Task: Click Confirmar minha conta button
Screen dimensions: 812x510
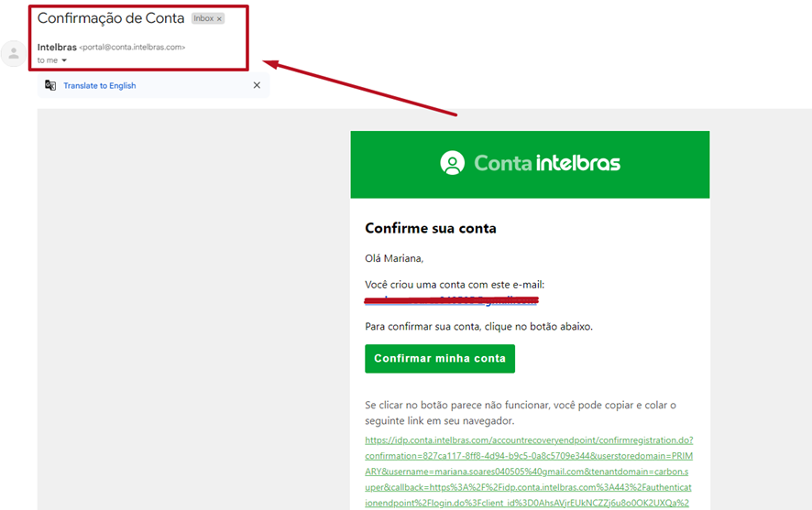Action: click(x=440, y=358)
